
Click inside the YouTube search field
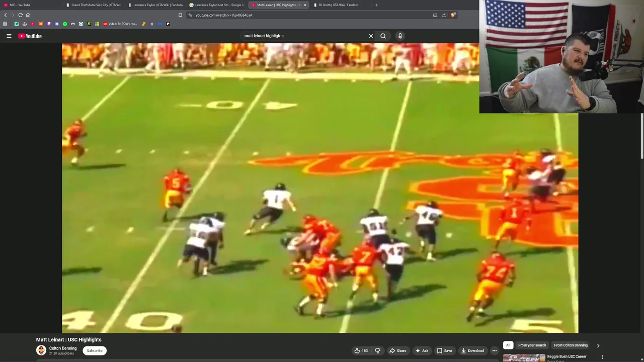pyautogui.click(x=304, y=36)
